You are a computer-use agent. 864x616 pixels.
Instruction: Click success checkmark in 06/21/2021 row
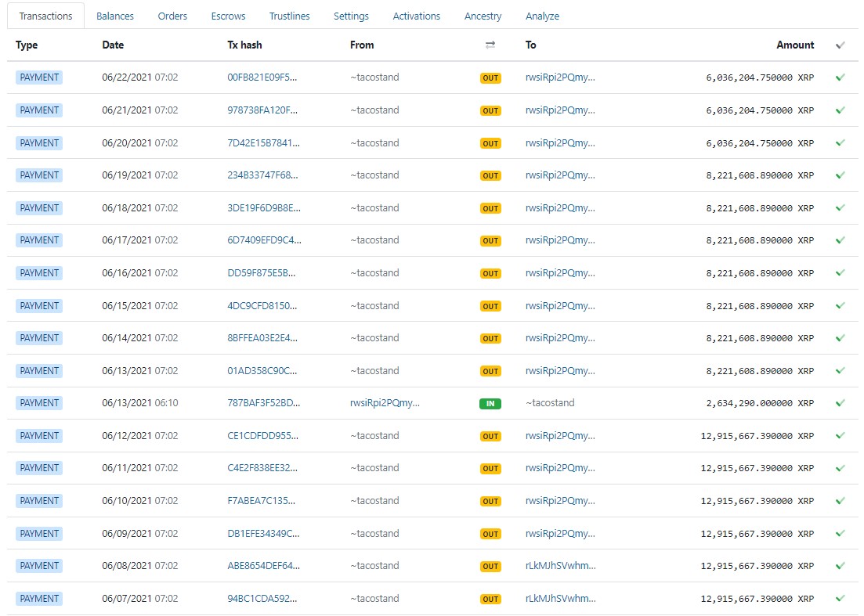tap(840, 110)
